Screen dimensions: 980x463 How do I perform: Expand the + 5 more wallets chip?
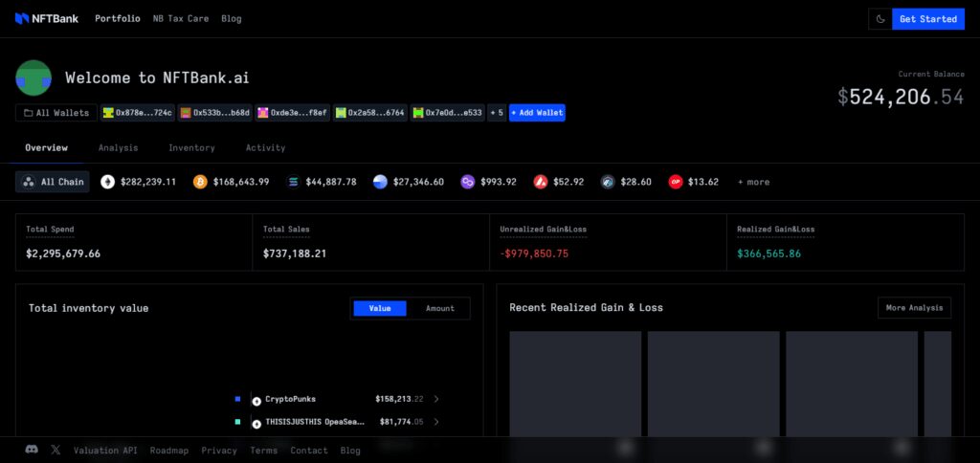coord(497,113)
